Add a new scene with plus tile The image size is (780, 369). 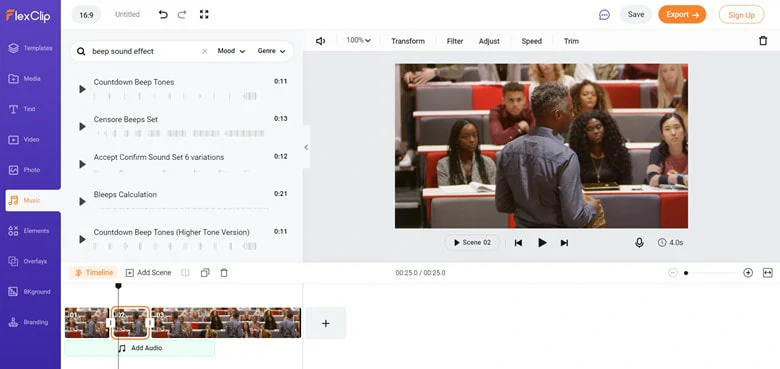pos(325,323)
